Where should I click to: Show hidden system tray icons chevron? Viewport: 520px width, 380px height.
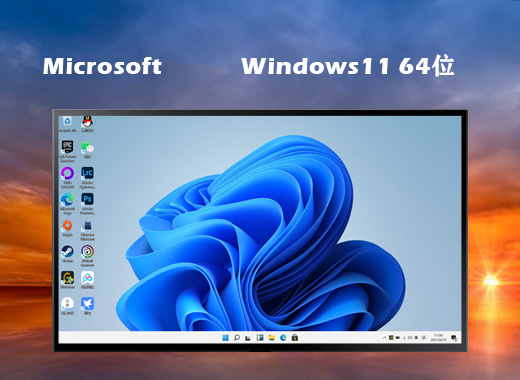click(x=385, y=338)
